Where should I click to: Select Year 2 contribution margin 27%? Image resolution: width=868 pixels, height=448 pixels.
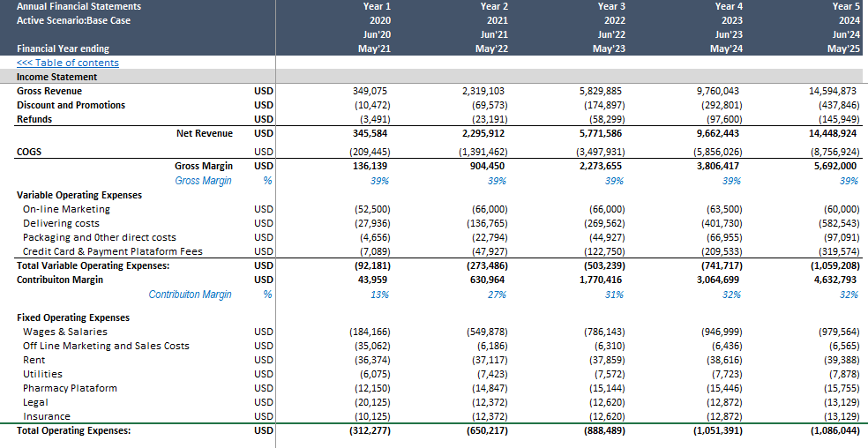coord(497,295)
